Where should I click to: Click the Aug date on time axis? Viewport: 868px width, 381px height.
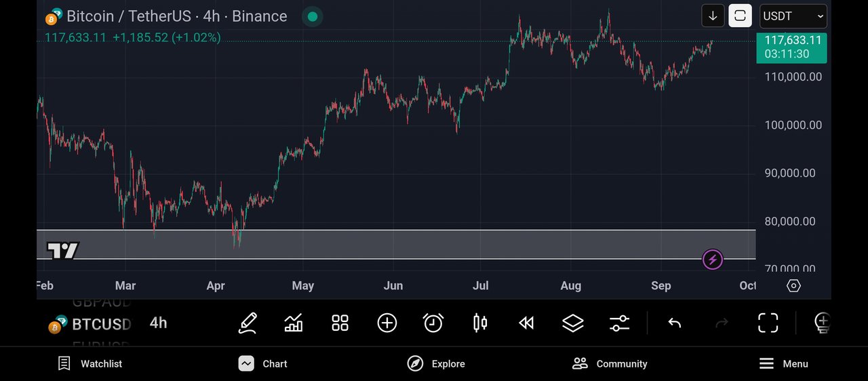point(571,285)
